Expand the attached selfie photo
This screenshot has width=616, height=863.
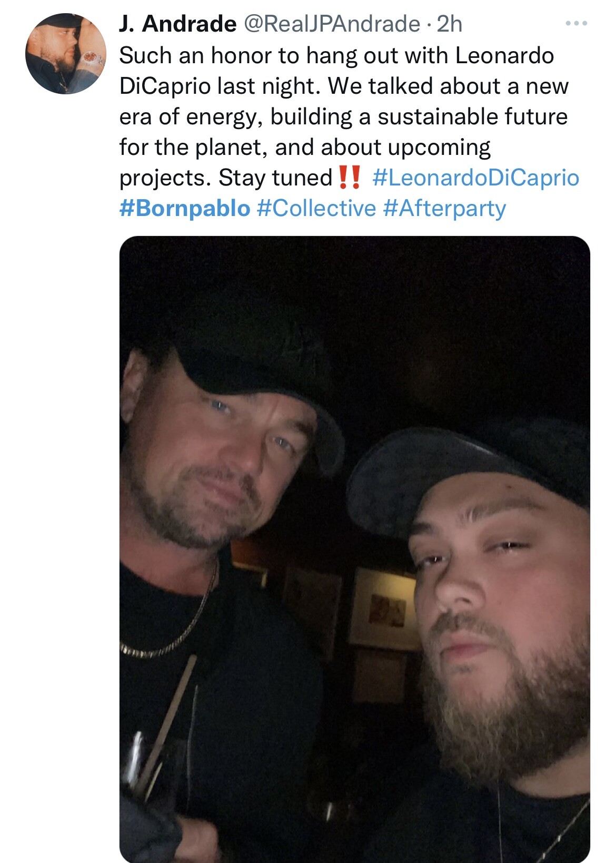[355, 549]
